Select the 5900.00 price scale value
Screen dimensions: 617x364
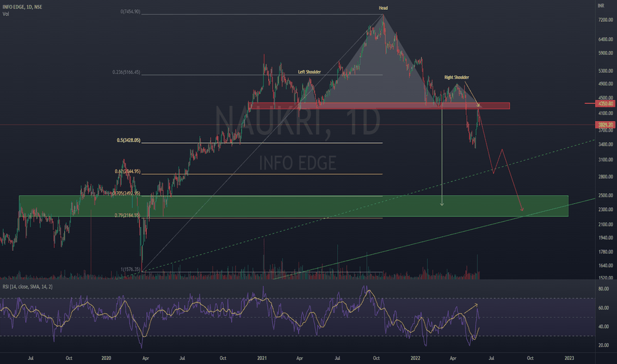tap(606, 53)
